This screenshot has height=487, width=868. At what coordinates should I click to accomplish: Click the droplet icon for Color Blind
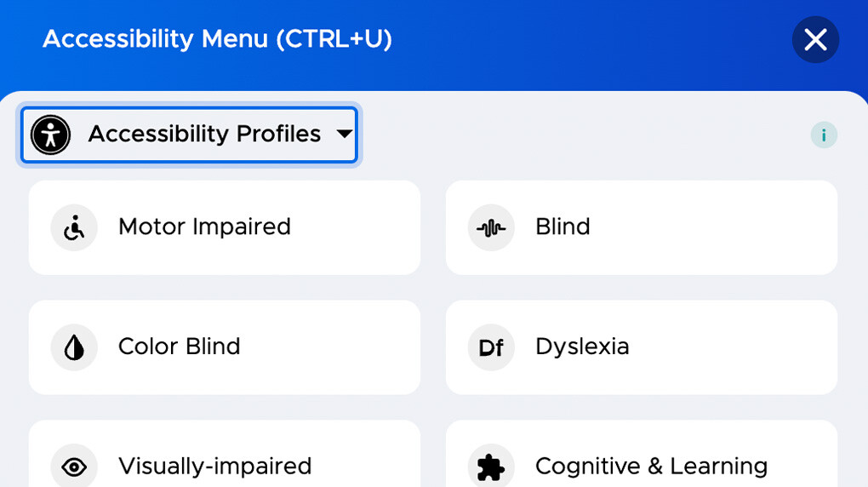(74, 347)
